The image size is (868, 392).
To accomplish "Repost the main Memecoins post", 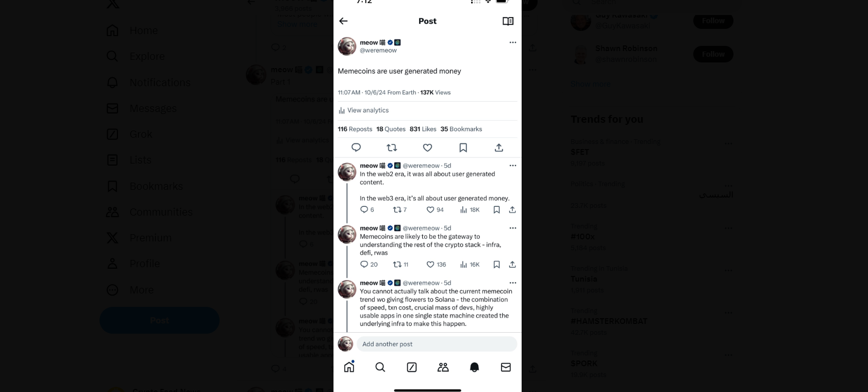I will [x=392, y=148].
